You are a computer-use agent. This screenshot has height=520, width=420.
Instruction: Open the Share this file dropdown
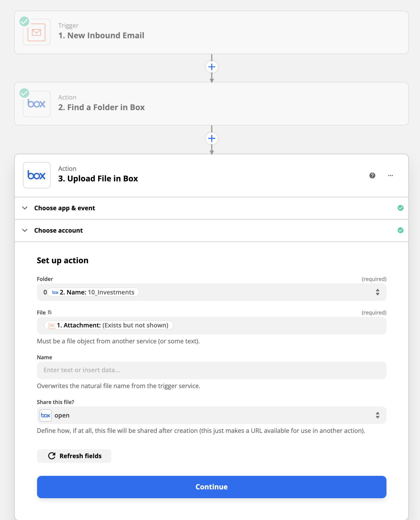[212, 415]
